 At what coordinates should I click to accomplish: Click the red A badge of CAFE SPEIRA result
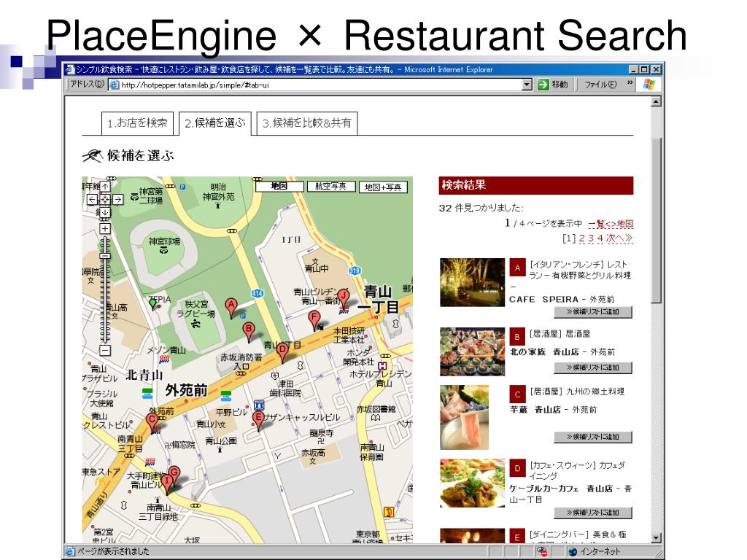pos(517,268)
